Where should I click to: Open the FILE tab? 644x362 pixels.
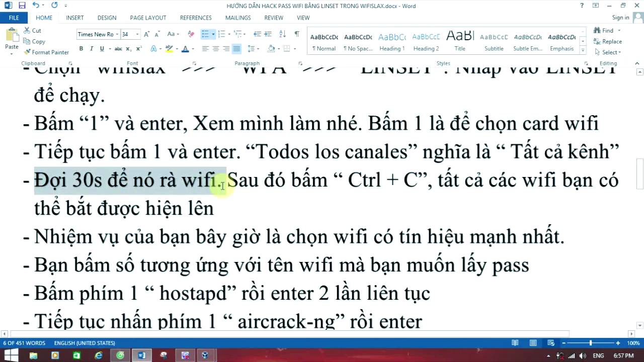point(14,18)
